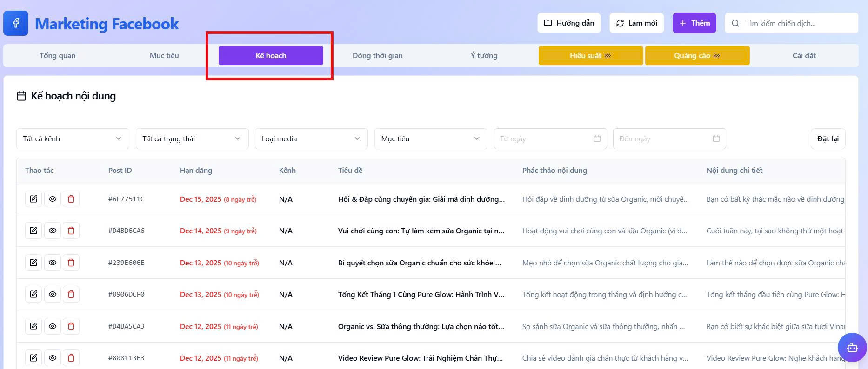
Task: View post #6F77511C via eye icon
Action: (x=53, y=199)
